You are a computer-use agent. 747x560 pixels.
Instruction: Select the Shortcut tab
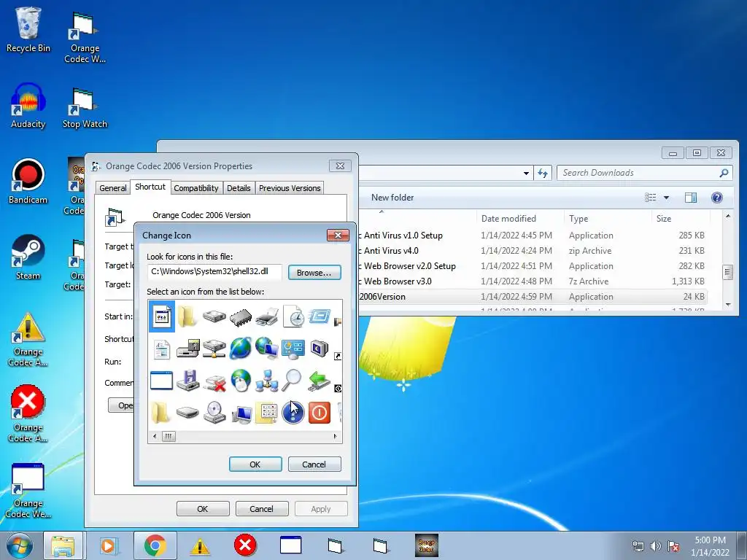tap(150, 187)
